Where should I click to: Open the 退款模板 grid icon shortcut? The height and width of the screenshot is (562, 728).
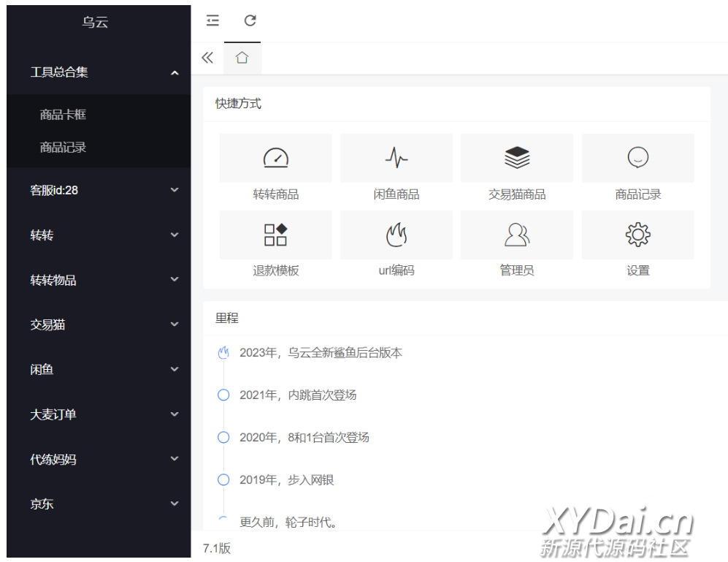click(x=275, y=235)
